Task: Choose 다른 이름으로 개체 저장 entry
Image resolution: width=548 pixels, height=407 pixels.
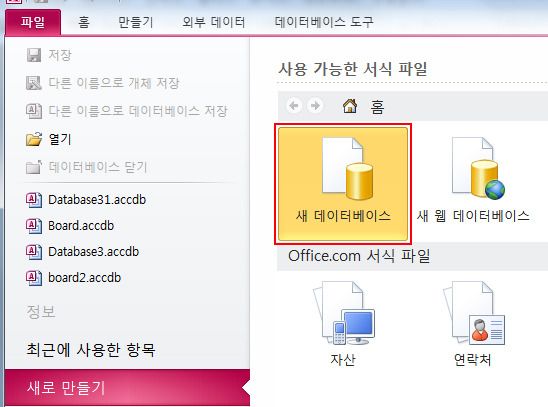Action: 114,83
